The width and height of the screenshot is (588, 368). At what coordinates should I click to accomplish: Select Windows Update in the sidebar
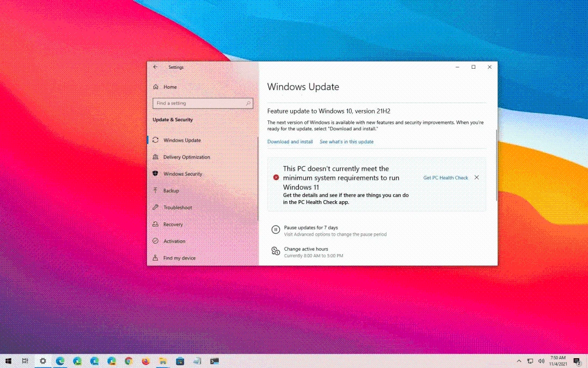click(182, 140)
